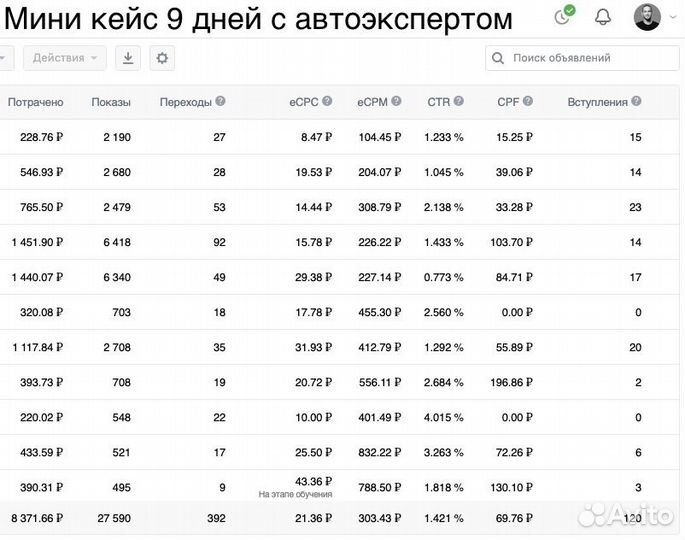
Task: Sort by eCPC column header
Action: click(304, 102)
